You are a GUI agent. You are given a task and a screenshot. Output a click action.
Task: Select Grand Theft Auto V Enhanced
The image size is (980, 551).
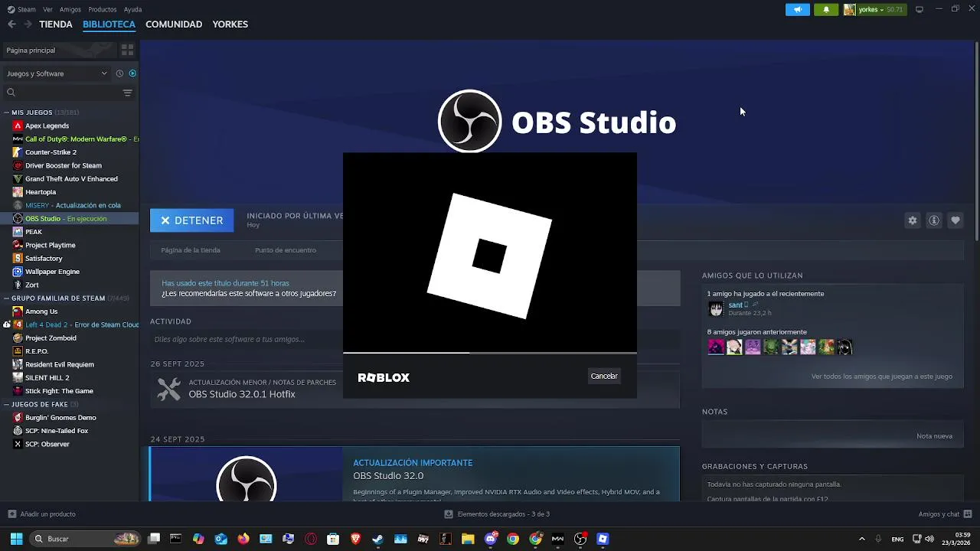pos(70,179)
